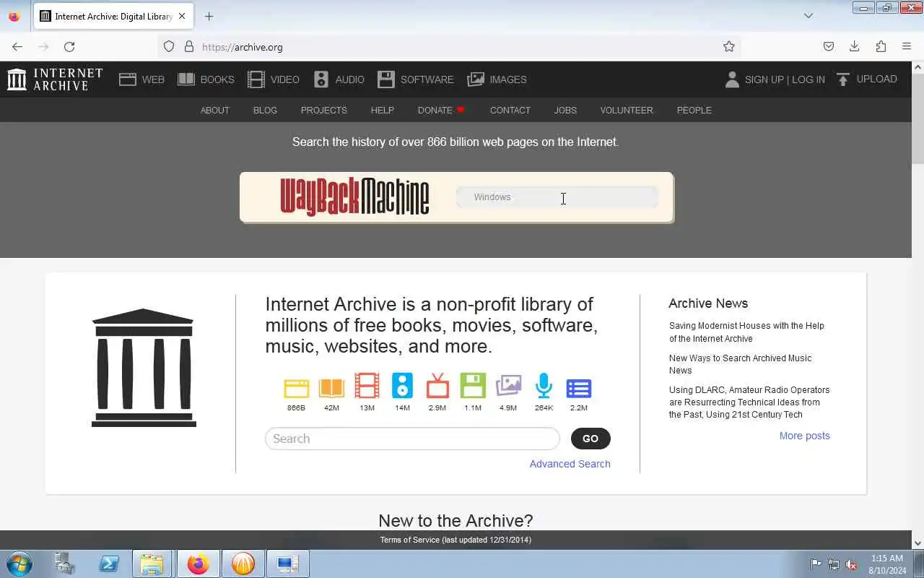
Task: Click the taskbar clock showing 1:15 AM
Action: click(887, 564)
